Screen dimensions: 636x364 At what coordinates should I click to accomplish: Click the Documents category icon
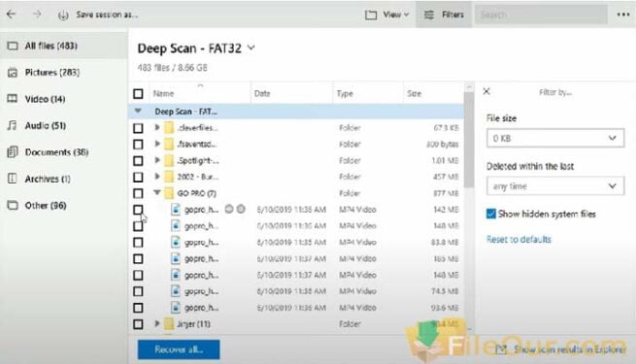(x=13, y=152)
